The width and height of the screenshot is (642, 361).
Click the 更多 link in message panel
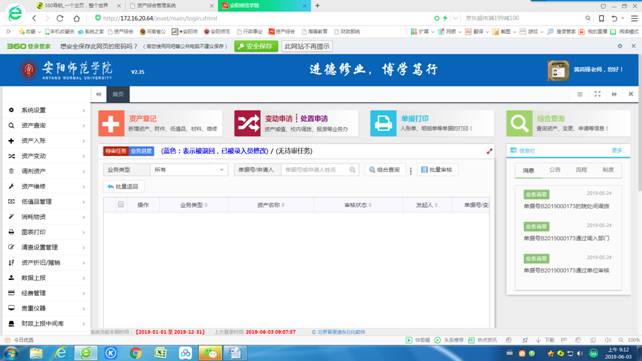(617, 151)
